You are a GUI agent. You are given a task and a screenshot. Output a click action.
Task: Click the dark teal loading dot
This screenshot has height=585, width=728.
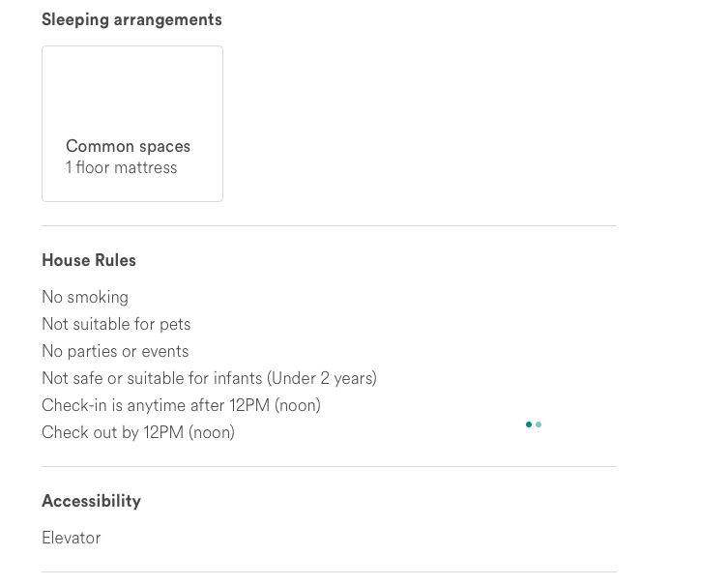[x=529, y=424]
